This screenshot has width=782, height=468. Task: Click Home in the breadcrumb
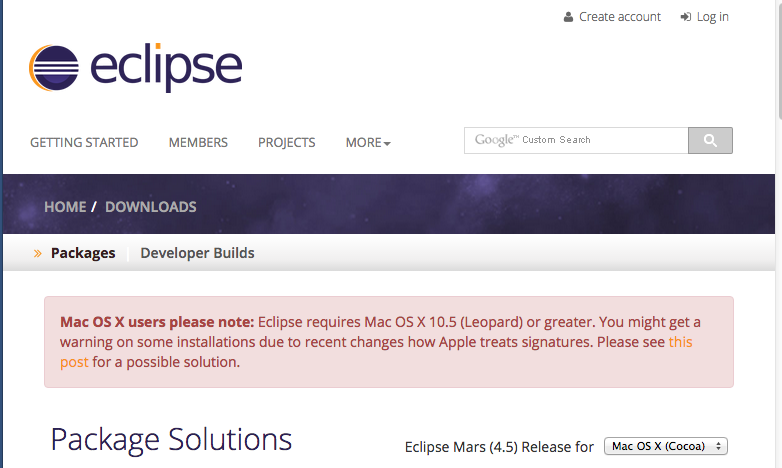(65, 207)
